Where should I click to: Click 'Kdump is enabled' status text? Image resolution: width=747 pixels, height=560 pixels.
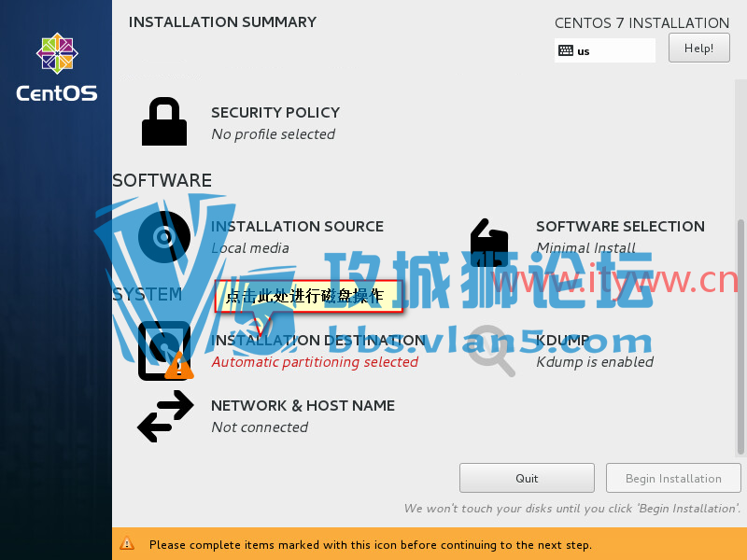pyautogui.click(x=595, y=362)
